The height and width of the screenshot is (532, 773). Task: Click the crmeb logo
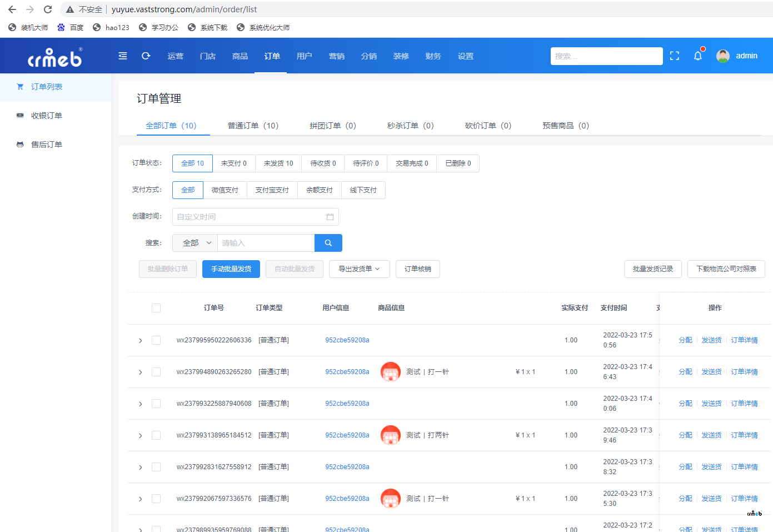click(x=55, y=57)
